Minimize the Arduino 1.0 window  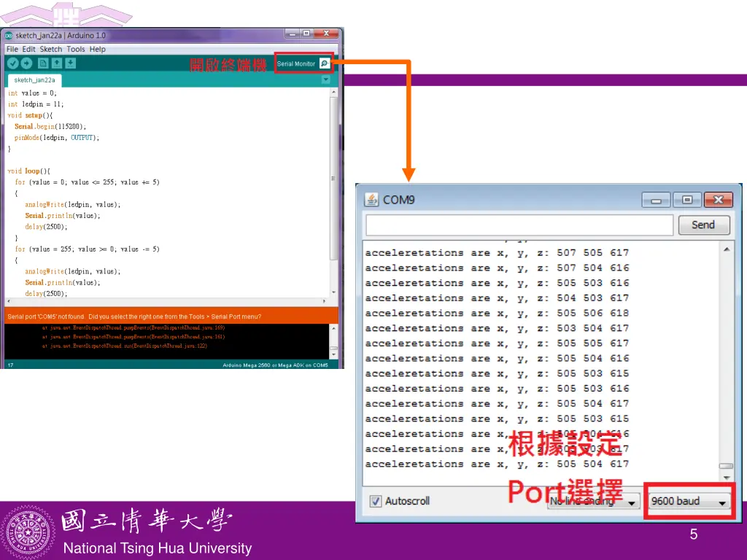click(x=293, y=34)
